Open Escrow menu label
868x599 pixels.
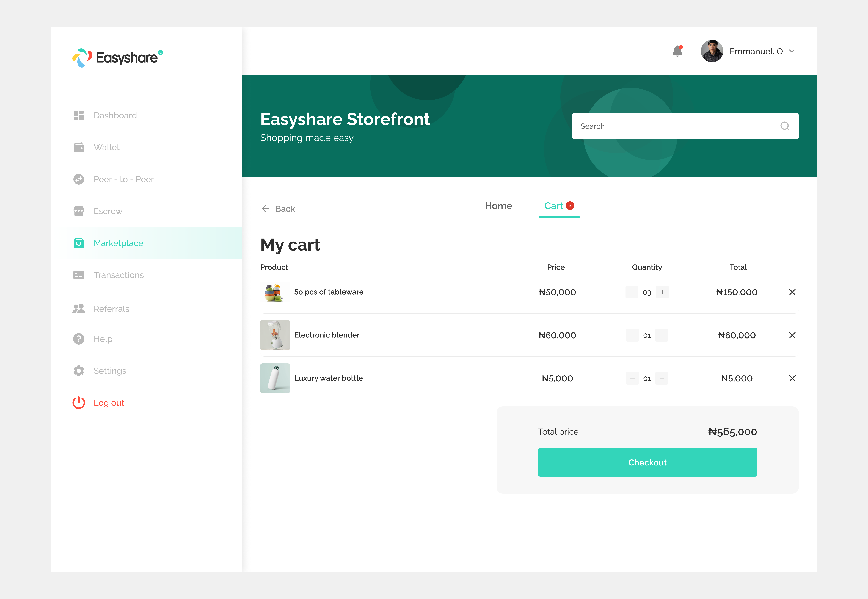pyautogui.click(x=108, y=211)
